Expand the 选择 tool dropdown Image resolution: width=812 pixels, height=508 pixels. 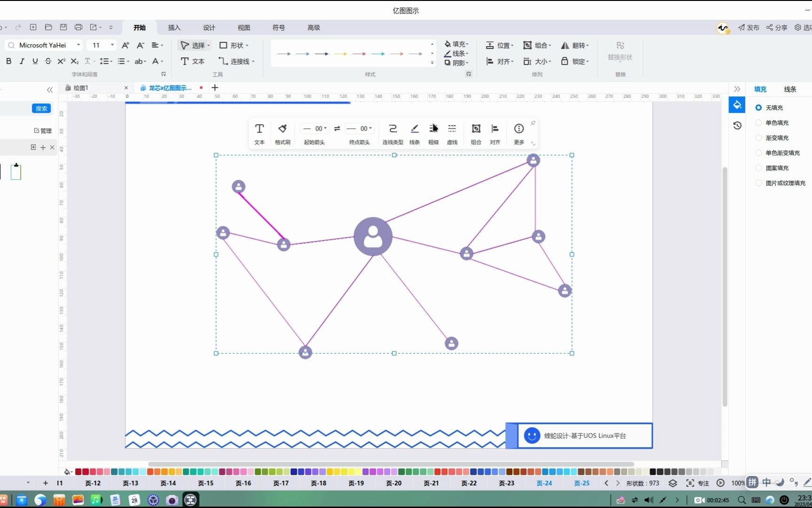click(x=209, y=46)
